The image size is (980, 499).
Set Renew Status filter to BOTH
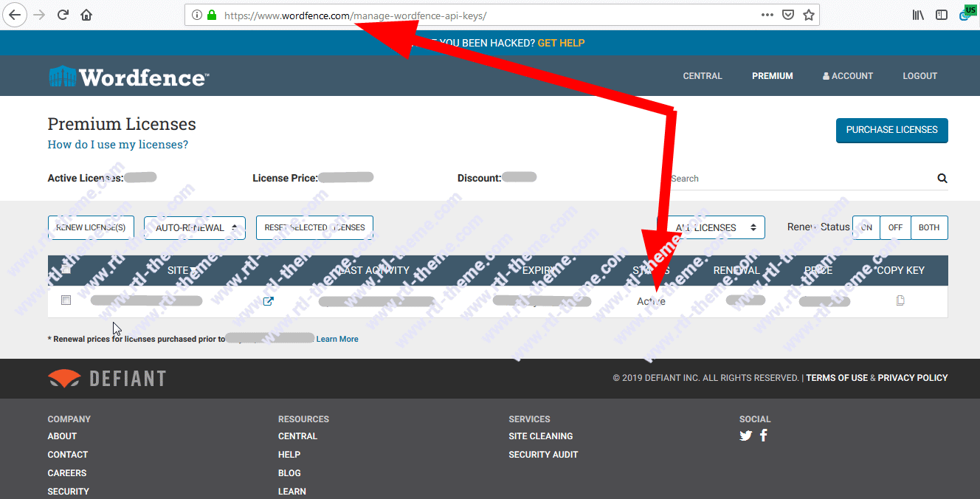[929, 227]
